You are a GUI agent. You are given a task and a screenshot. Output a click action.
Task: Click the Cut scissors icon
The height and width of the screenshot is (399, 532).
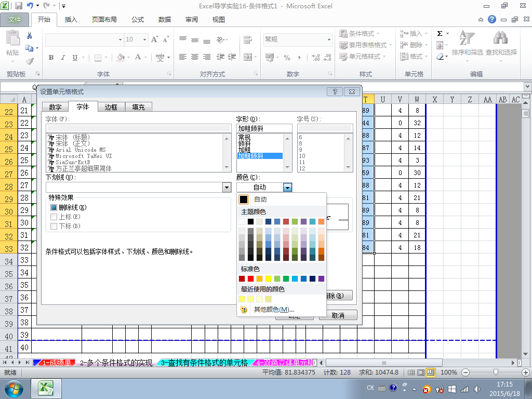coord(30,35)
